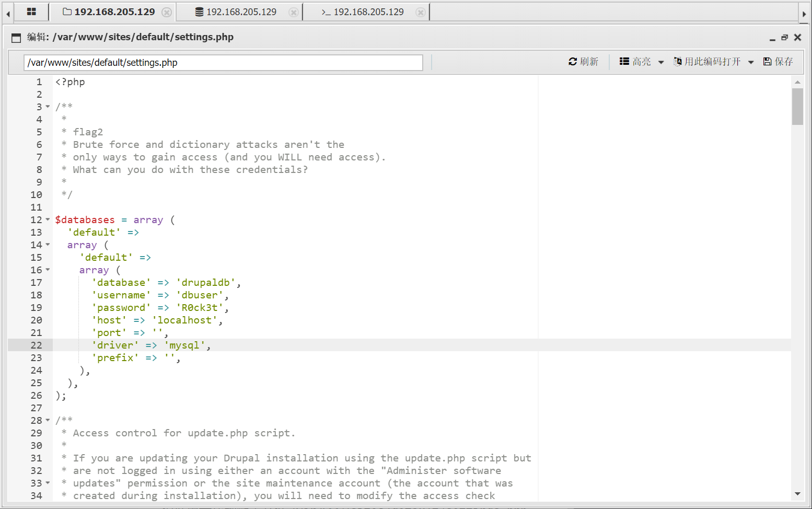Click the editor window title icon
This screenshot has height=509, width=812.
[x=16, y=38]
